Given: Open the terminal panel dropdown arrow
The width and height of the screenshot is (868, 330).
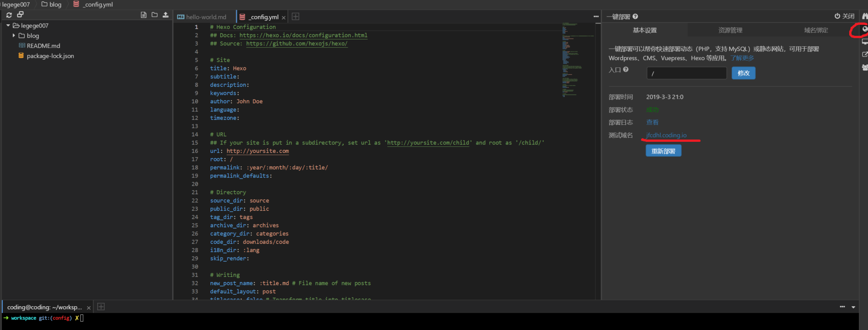Looking at the screenshot, I should 853,307.
